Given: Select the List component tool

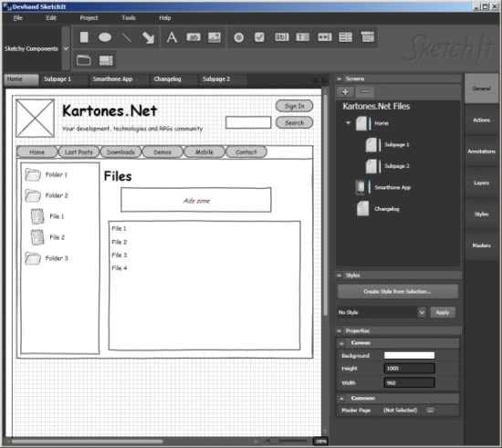Looking at the screenshot, I should click(345, 37).
